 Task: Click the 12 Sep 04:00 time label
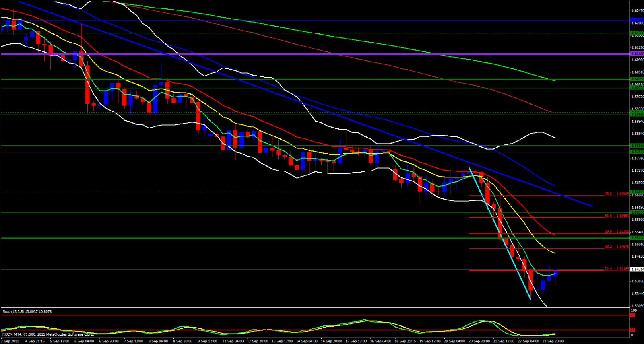tap(233, 341)
